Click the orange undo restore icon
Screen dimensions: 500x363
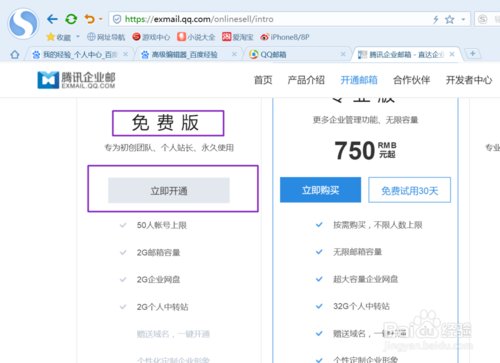click(89, 19)
